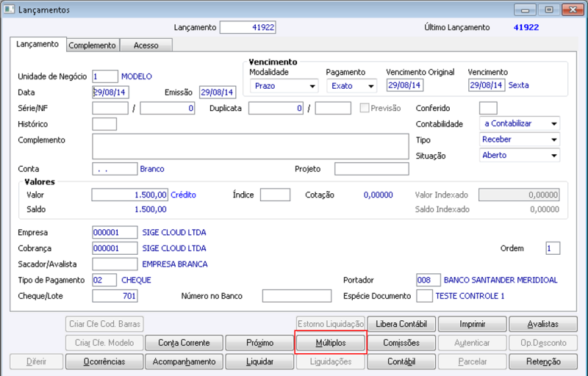Focus the Lançamento number field 41922
The image size is (588, 376).
tap(248, 27)
